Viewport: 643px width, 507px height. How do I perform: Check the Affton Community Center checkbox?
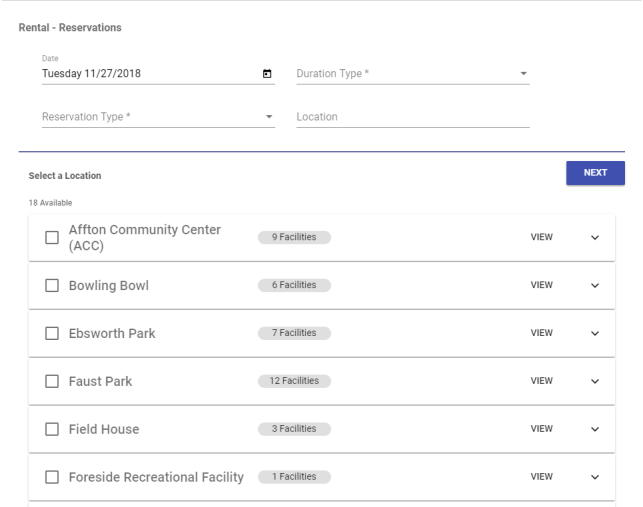tap(52, 238)
